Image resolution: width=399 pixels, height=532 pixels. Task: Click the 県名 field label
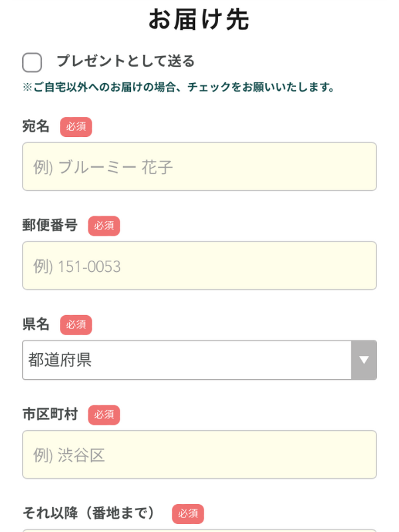point(36,325)
